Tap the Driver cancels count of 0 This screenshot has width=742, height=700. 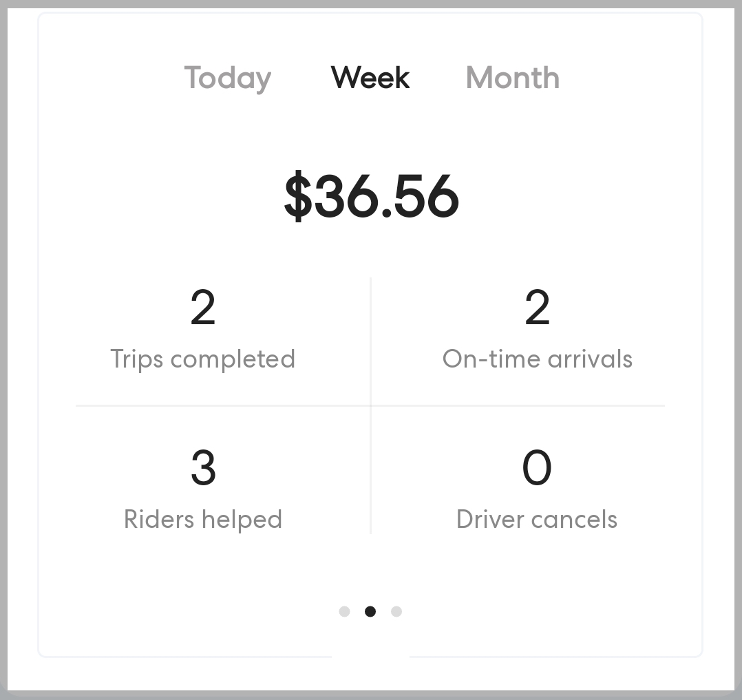coord(538,468)
